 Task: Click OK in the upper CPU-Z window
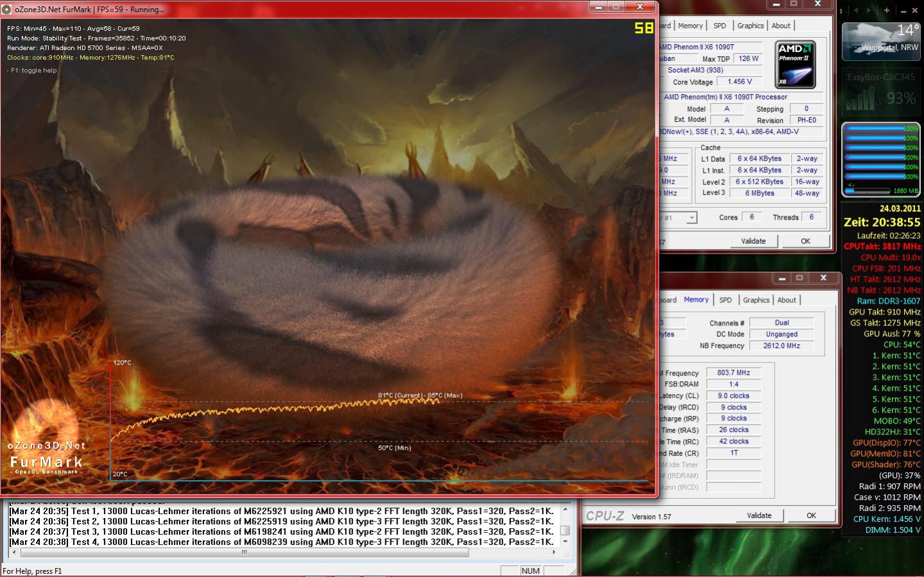click(x=805, y=241)
